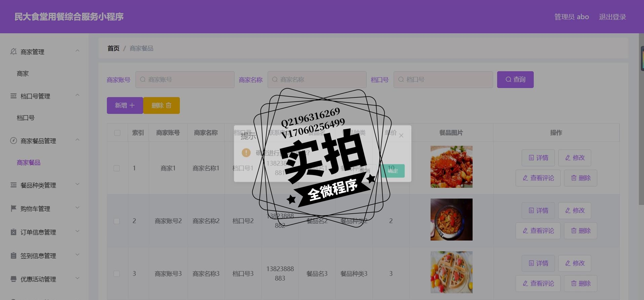Click the clipboard icon beside 签到信息管理
The width and height of the screenshot is (644, 300).
[13, 255]
